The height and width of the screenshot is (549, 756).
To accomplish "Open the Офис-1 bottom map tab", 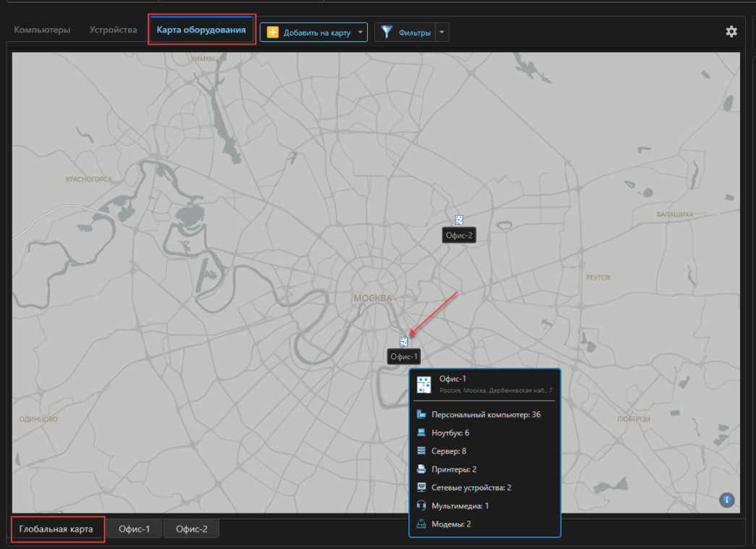I will pos(134,529).
